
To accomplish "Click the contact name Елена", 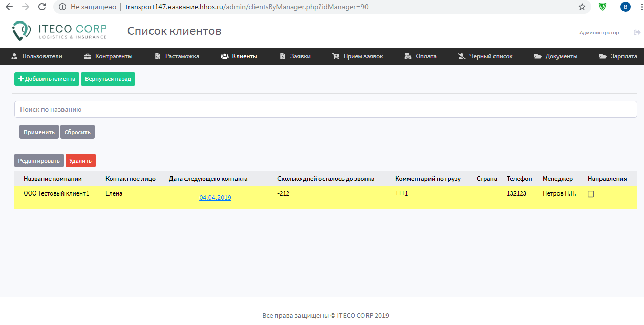I will [x=114, y=193].
